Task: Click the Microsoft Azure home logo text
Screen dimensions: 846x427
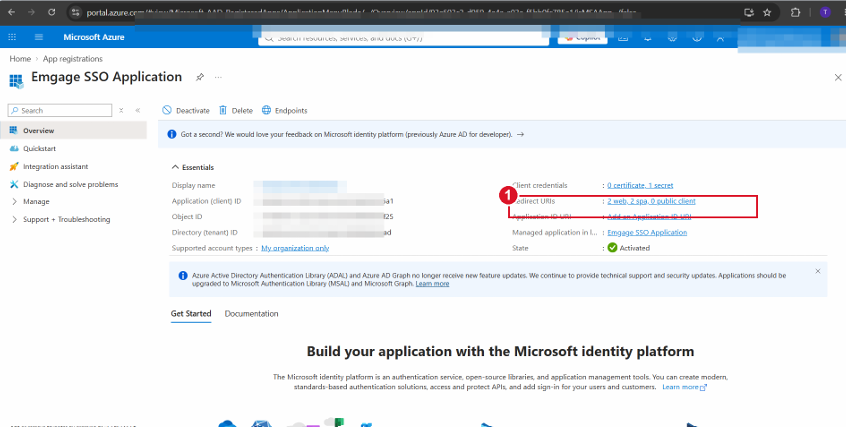Action: coord(94,37)
